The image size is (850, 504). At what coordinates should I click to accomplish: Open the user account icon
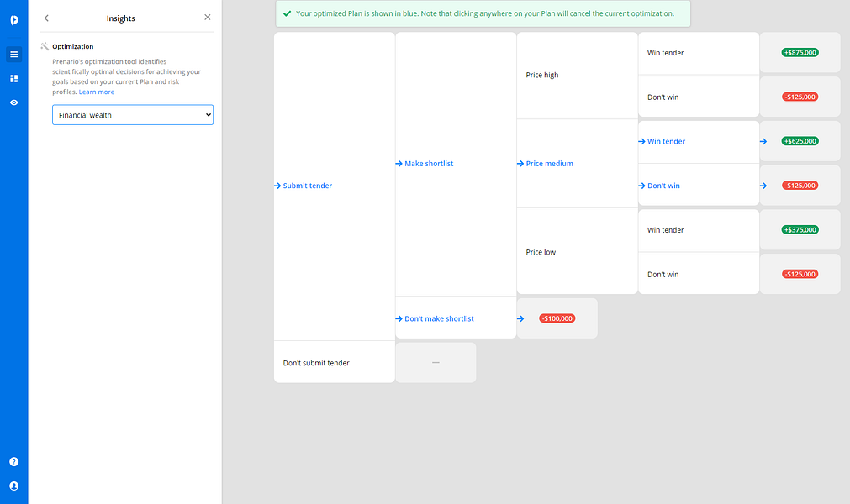pyautogui.click(x=14, y=486)
